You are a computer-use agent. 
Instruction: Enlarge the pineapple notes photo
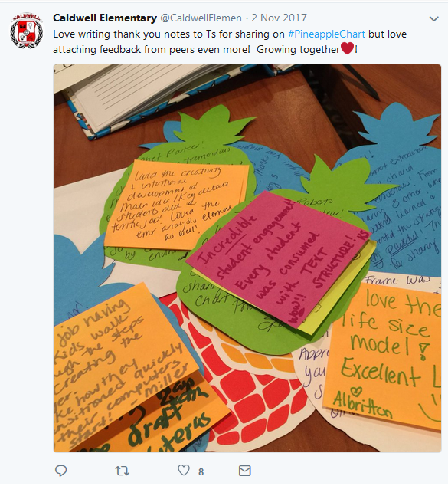[x=247, y=258]
